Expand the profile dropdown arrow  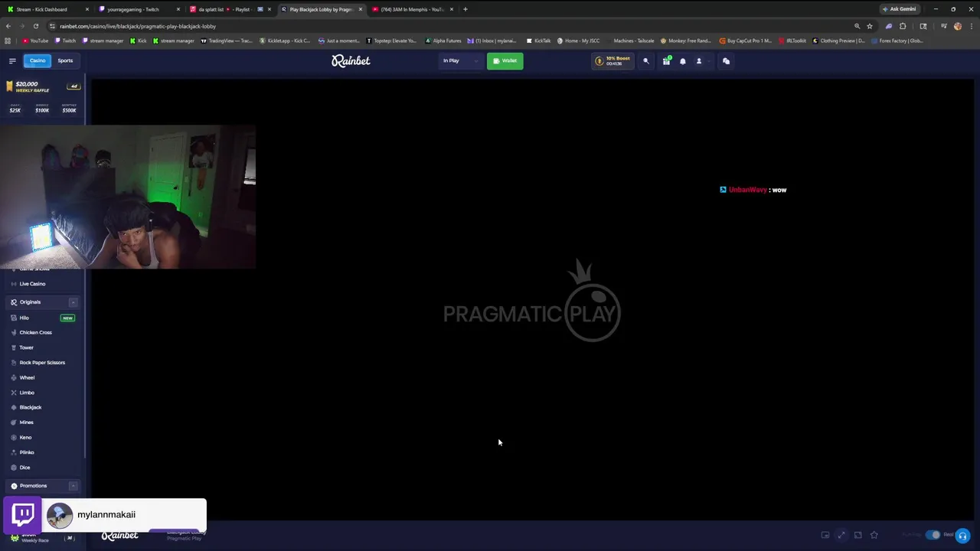click(x=708, y=61)
